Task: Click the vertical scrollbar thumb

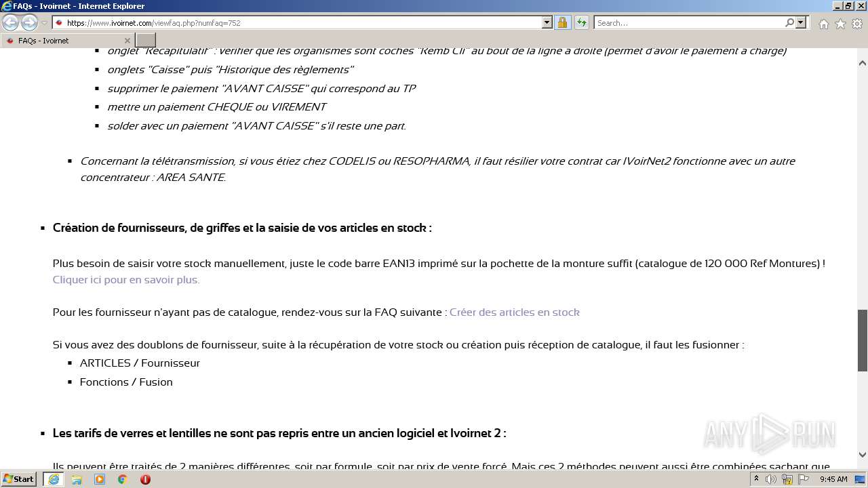Action: click(863, 340)
